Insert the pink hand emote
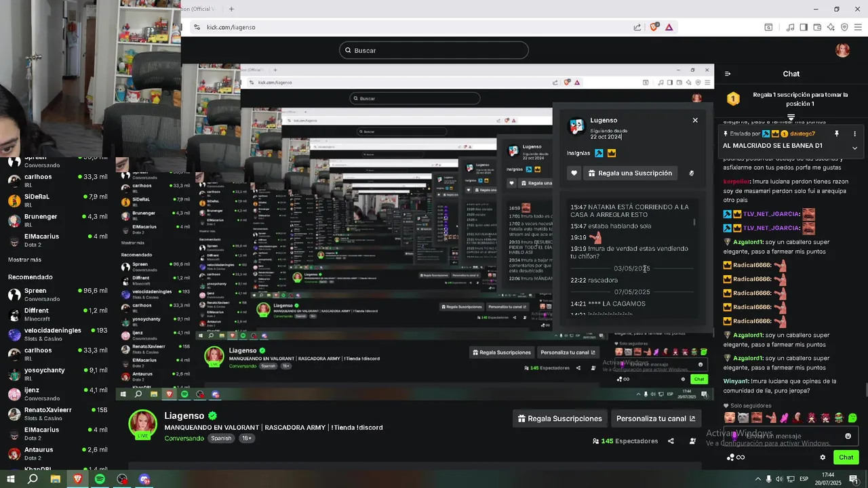The height and width of the screenshot is (488, 868). pyautogui.click(x=784, y=418)
